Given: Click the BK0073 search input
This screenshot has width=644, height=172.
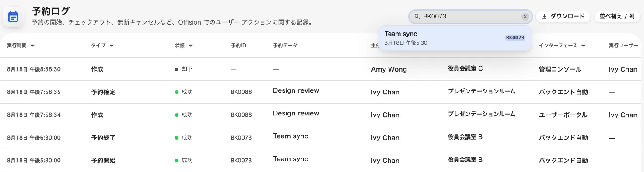Looking at the screenshot, I should [471, 17].
